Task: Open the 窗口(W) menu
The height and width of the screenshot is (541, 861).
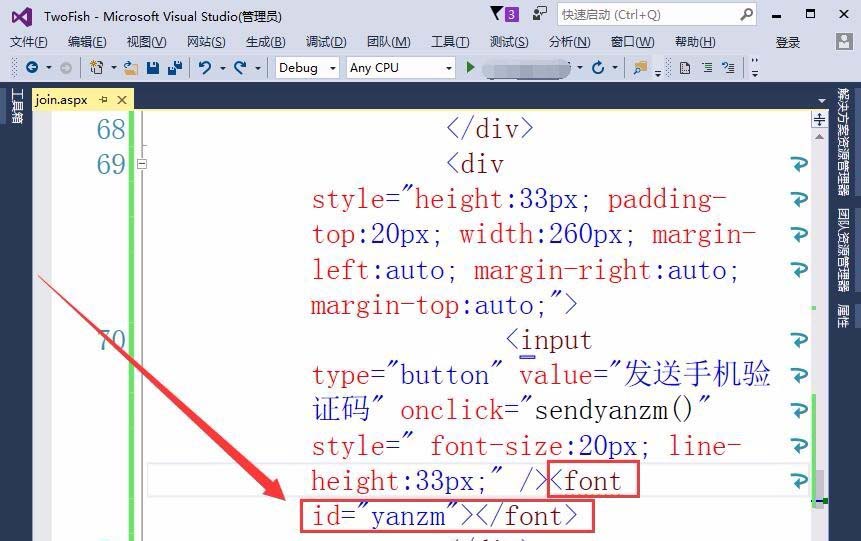Action: pos(632,42)
